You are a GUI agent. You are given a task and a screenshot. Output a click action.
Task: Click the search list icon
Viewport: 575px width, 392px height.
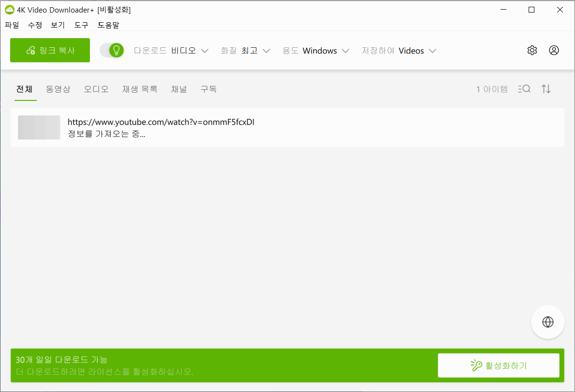click(524, 89)
